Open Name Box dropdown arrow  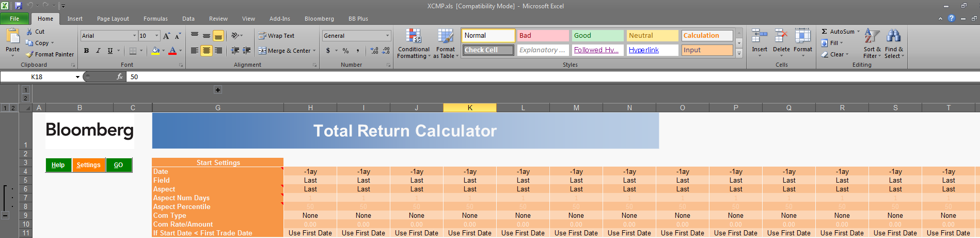tap(78, 77)
